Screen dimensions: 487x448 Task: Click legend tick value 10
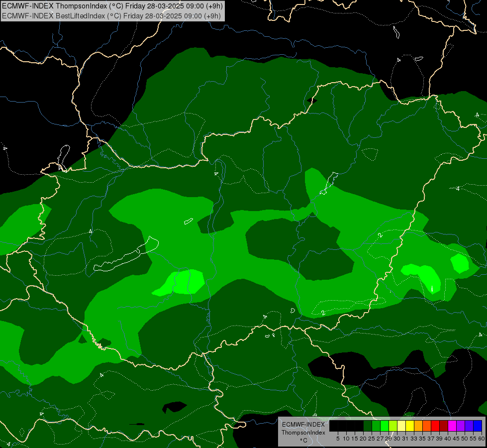pyautogui.click(x=346, y=439)
